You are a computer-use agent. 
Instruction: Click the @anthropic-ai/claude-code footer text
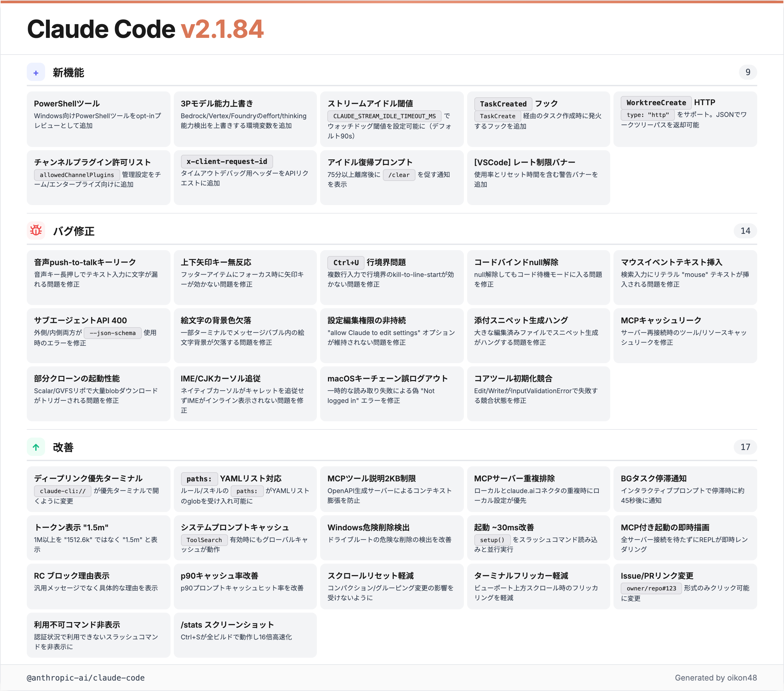pyautogui.click(x=86, y=678)
